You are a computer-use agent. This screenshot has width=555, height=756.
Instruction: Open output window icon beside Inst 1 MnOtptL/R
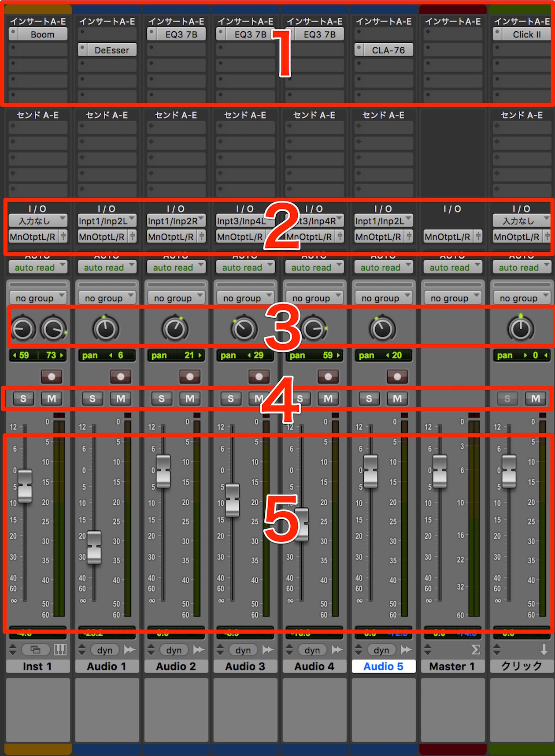point(63,237)
